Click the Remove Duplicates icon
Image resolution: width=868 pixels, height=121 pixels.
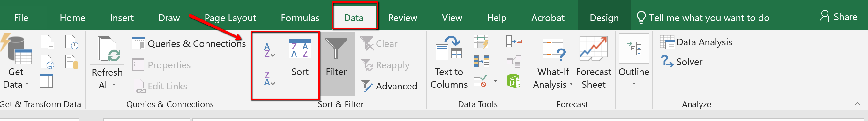coord(481,61)
